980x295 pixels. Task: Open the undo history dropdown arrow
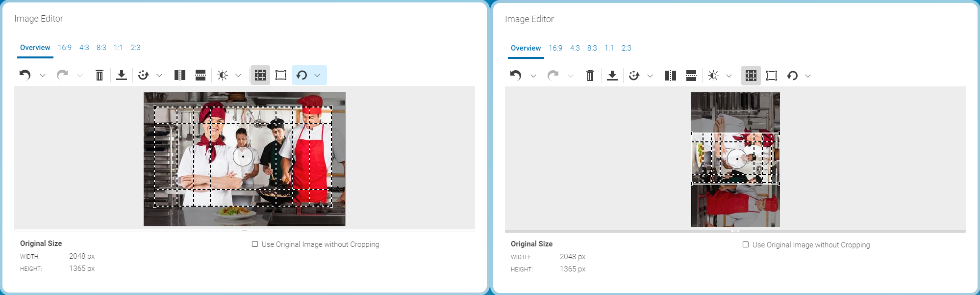(x=42, y=75)
